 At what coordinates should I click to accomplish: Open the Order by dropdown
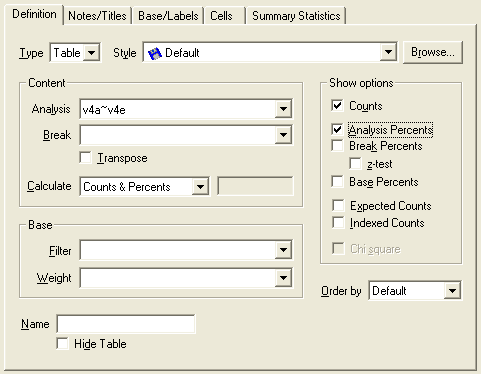tap(452, 291)
